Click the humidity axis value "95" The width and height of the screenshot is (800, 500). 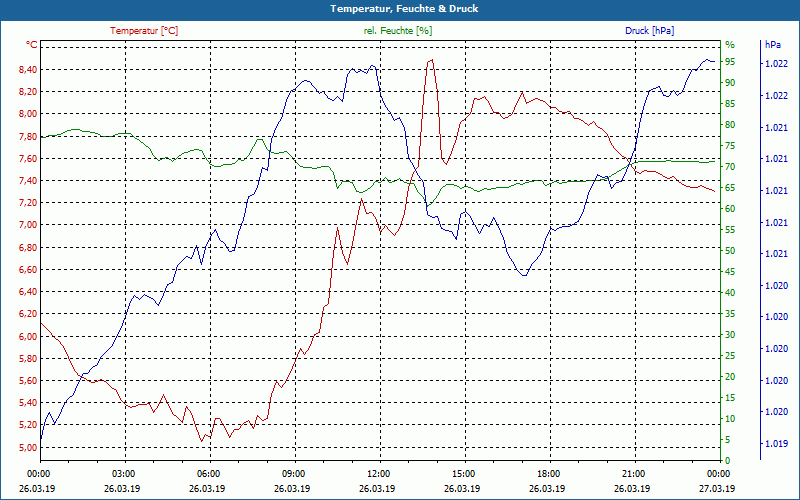[x=730, y=62]
